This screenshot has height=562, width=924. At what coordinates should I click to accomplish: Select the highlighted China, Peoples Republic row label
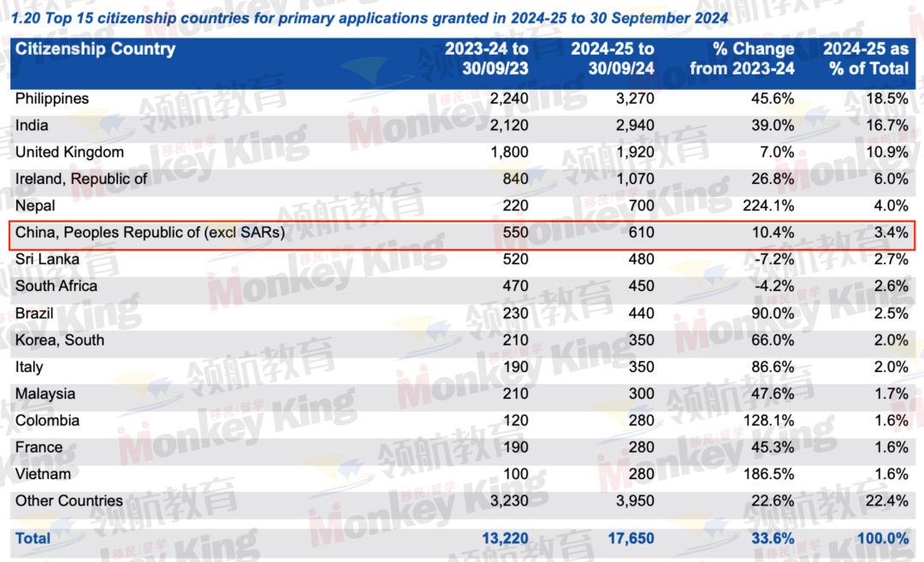click(x=150, y=233)
